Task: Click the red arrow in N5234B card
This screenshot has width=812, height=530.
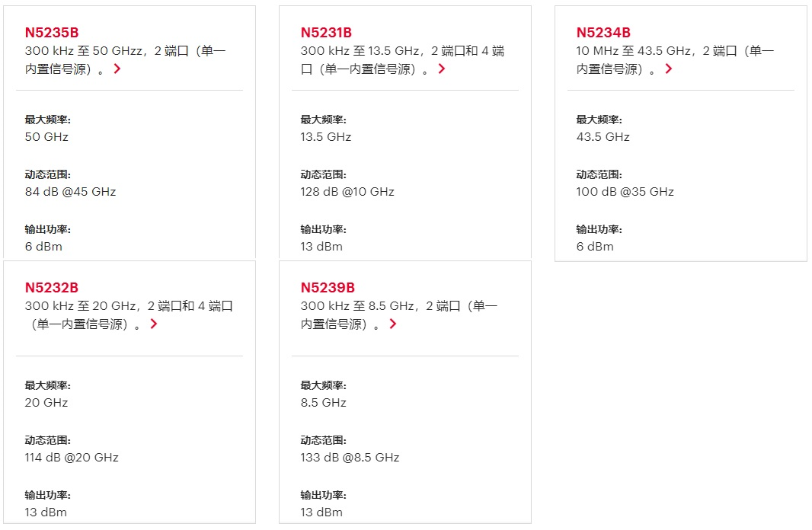Action: (x=669, y=69)
